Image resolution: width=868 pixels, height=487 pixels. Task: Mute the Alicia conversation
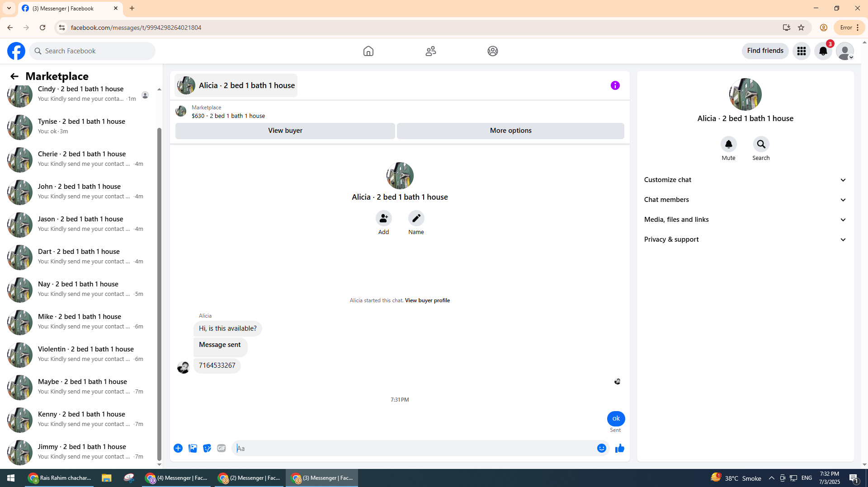pos(728,144)
